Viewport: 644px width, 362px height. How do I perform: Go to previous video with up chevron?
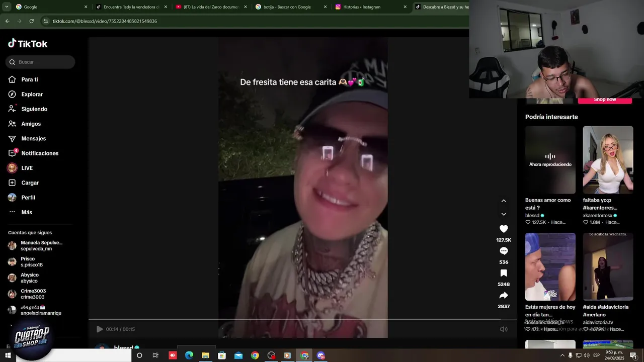tap(504, 201)
